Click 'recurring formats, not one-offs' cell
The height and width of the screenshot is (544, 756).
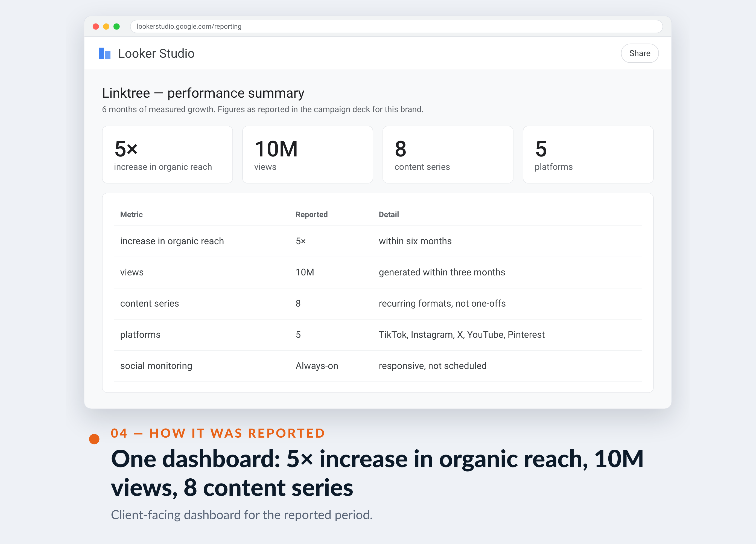442,304
